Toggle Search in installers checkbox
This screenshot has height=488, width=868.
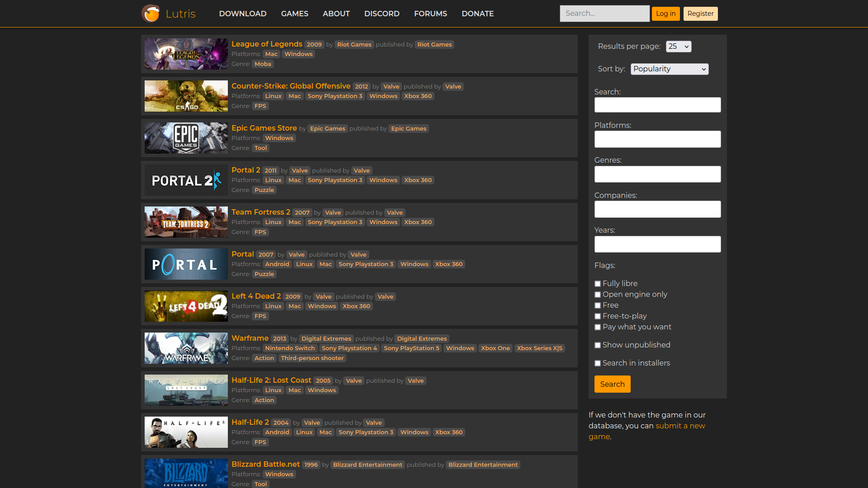click(598, 363)
